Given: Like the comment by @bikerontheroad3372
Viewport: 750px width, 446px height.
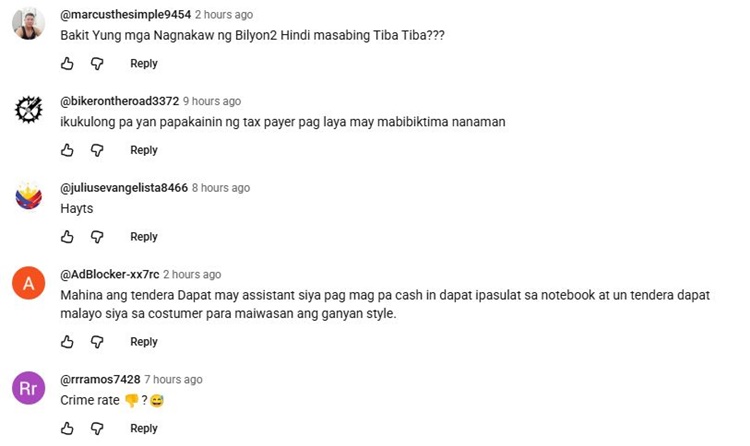Looking at the screenshot, I should tap(67, 150).
